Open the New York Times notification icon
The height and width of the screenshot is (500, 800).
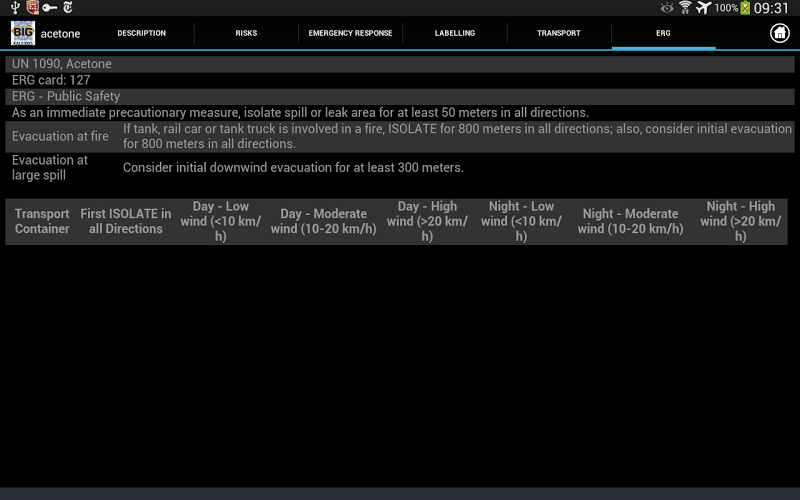tap(67, 8)
